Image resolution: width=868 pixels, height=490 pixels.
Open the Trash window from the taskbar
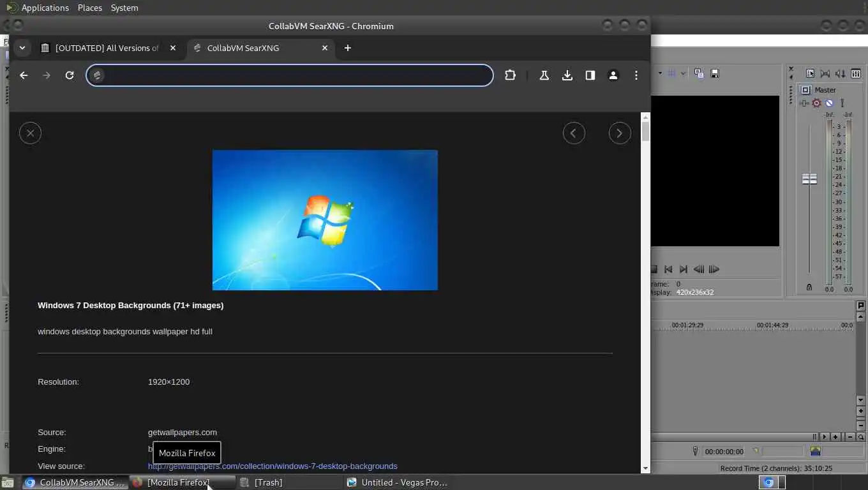click(x=289, y=482)
